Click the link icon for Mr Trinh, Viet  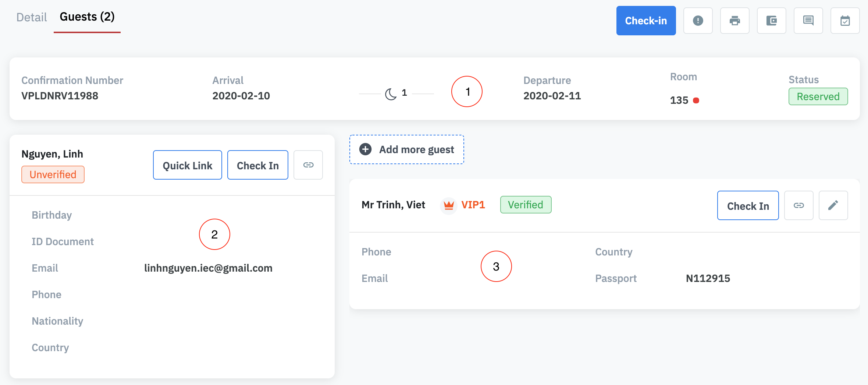798,205
